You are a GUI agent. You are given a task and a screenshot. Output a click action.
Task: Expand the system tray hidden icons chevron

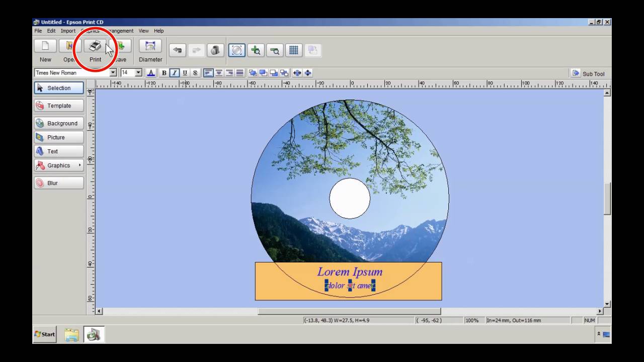599,334
